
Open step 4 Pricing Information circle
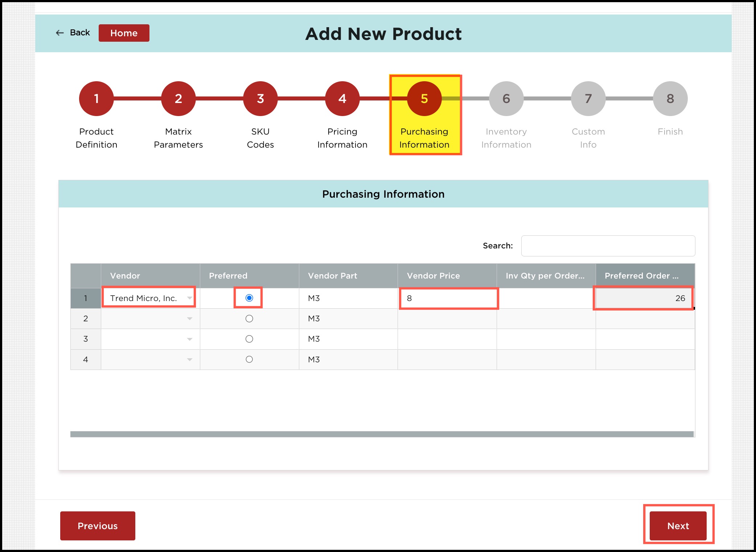(342, 99)
